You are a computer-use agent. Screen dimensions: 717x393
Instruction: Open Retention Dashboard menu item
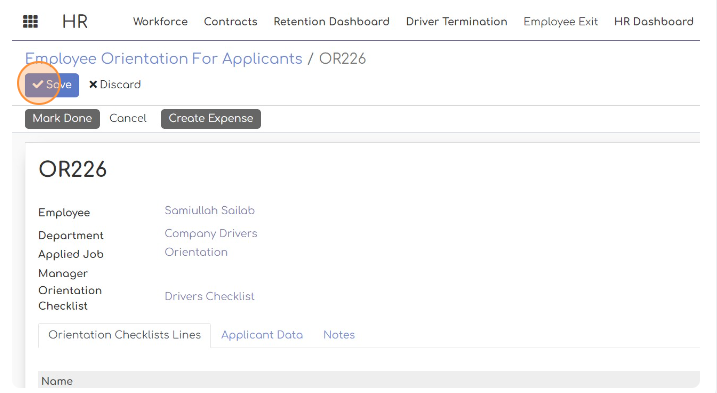click(332, 22)
